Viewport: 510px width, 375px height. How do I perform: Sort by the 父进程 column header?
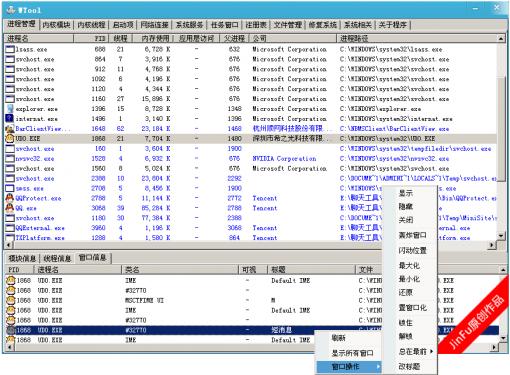point(234,38)
